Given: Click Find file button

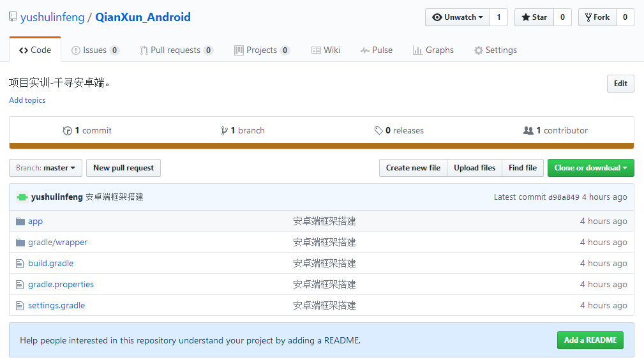Looking at the screenshot, I should [x=523, y=168].
